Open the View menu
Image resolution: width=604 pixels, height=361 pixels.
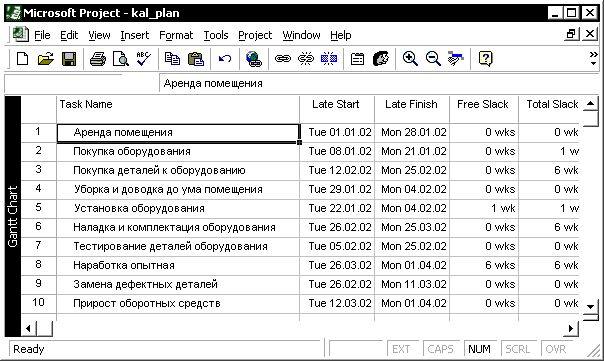[x=99, y=35]
